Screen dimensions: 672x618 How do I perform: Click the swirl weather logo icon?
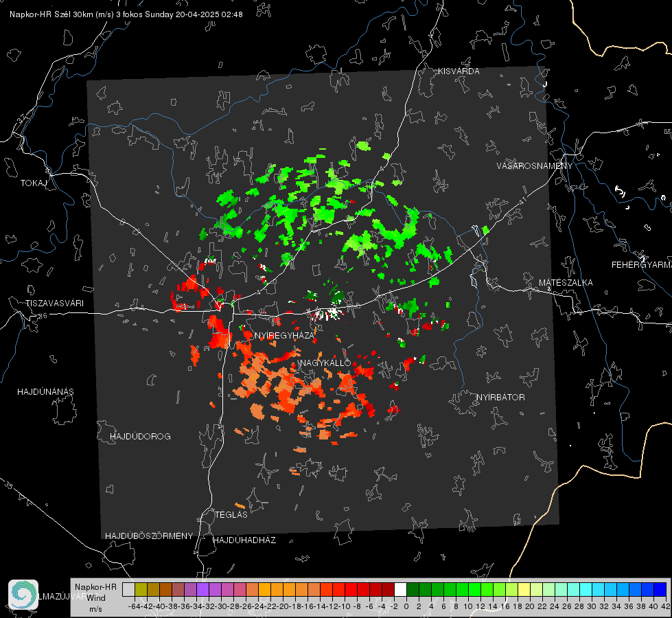(x=23, y=595)
